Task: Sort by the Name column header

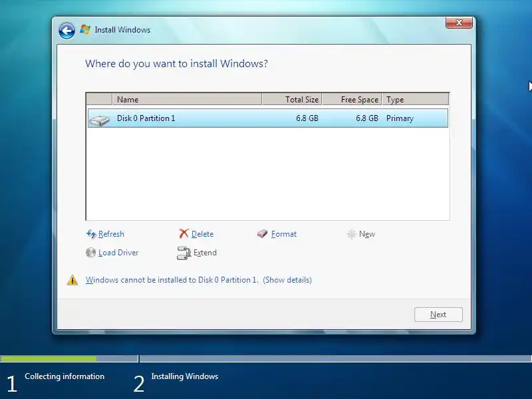Action: coord(187,99)
